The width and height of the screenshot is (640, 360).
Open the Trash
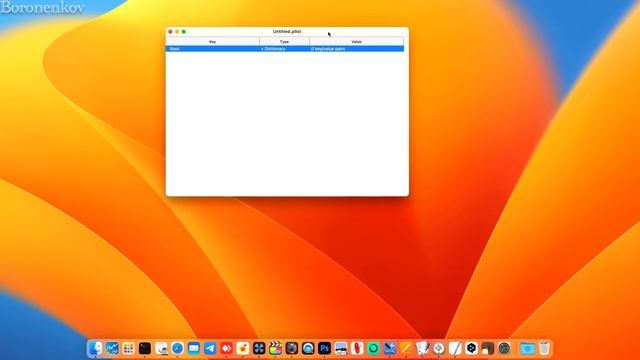(544, 348)
